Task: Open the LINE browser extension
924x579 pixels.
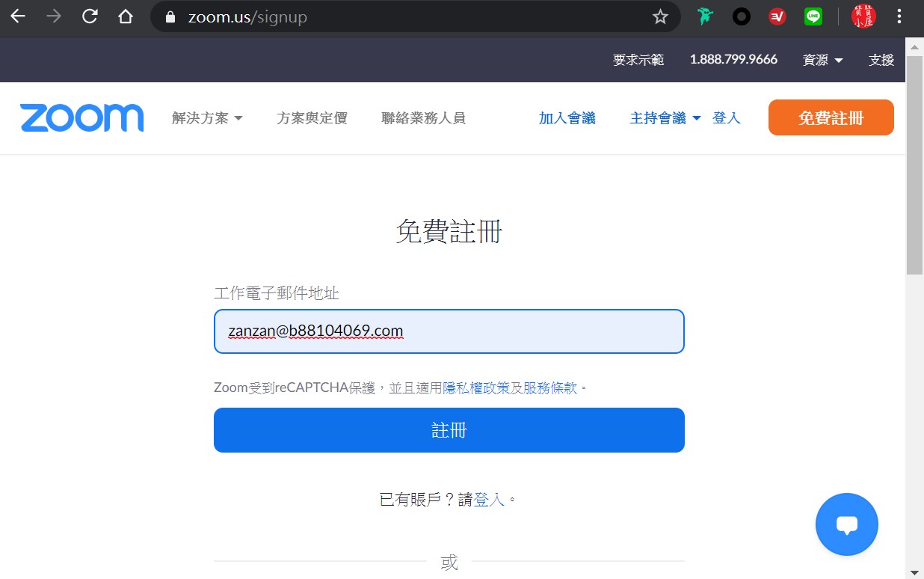Action: pyautogui.click(x=813, y=16)
